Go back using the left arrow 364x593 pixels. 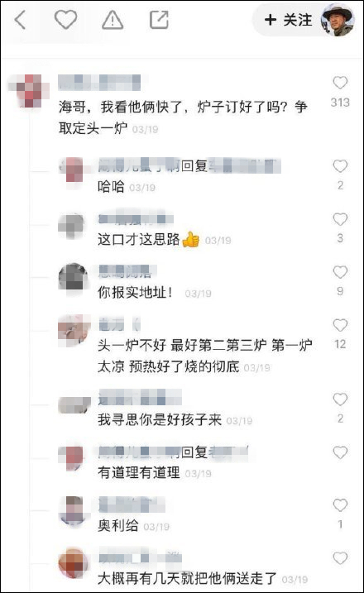(20, 20)
